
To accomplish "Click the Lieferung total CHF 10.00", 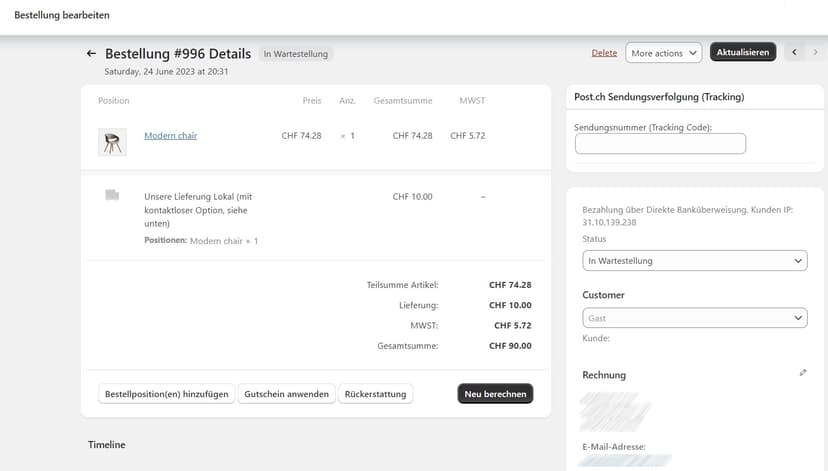I will [510, 305].
